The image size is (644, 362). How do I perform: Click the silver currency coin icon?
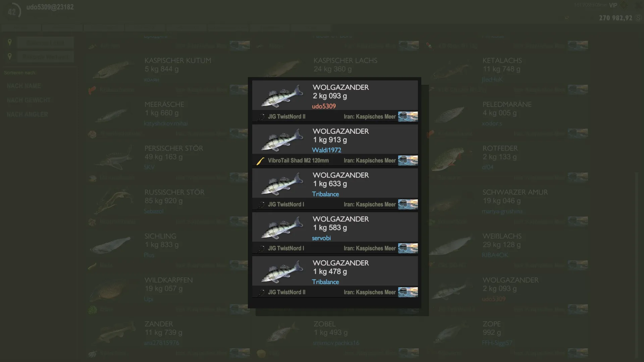[x=638, y=18]
